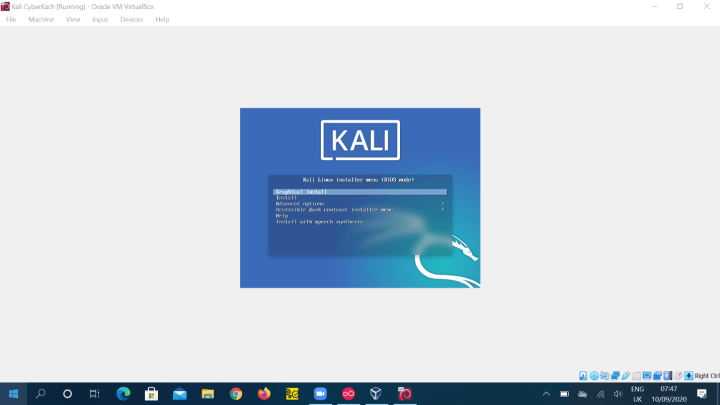This screenshot has height=405, width=720.
Task: Open the Help menu in VirtualBox
Action: pos(162,19)
